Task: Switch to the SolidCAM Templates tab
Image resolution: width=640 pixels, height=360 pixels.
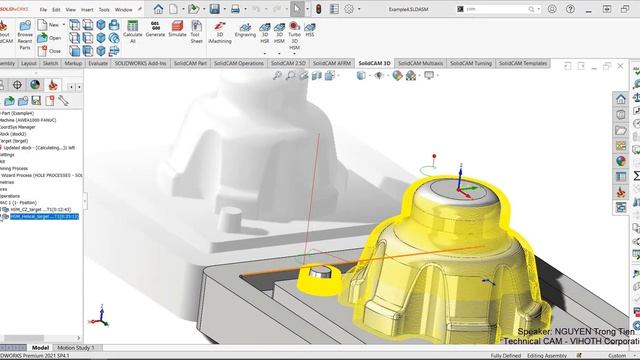Action: pos(523,63)
